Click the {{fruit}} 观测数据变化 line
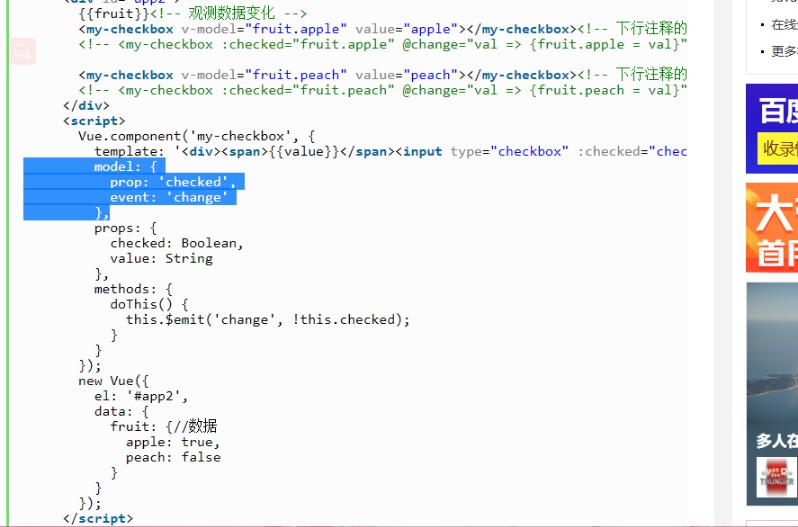The width and height of the screenshot is (798, 527). click(192, 13)
